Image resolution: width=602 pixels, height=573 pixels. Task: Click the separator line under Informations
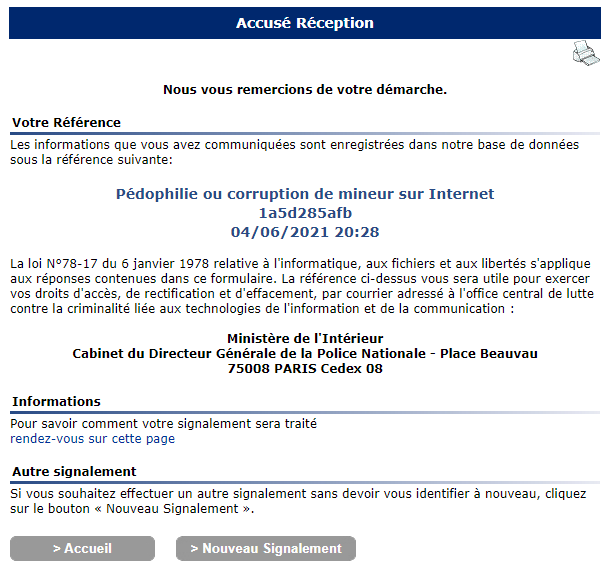pyautogui.click(x=305, y=412)
